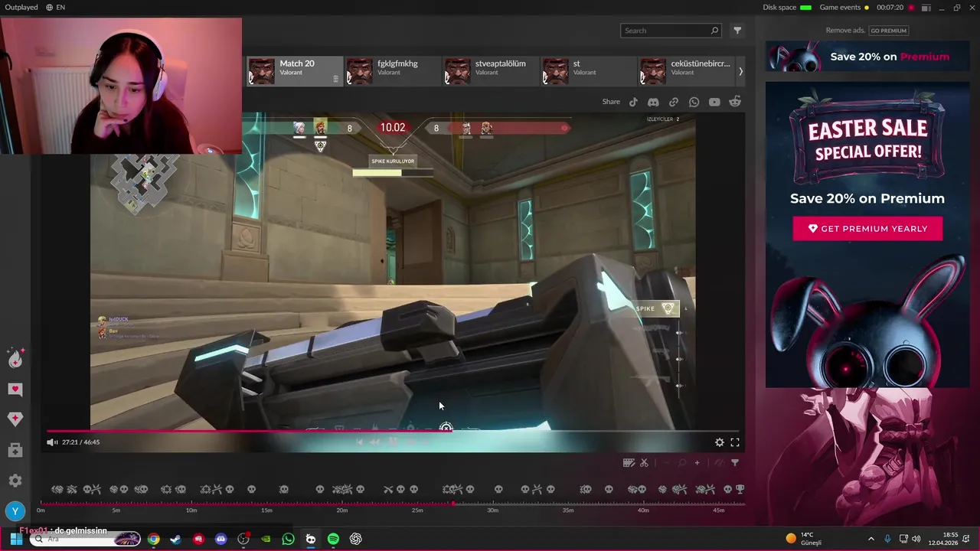Screen dimensions: 980x551
Task: Click the 27:21 / 46:45 time display
Action: pos(81,442)
